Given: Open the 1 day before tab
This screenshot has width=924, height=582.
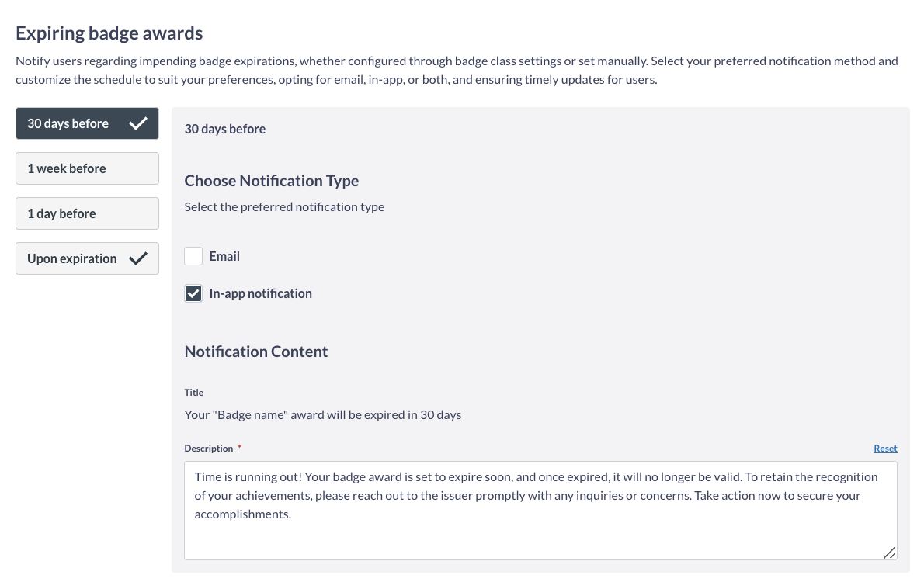Looking at the screenshot, I should [x=87, y=213].
